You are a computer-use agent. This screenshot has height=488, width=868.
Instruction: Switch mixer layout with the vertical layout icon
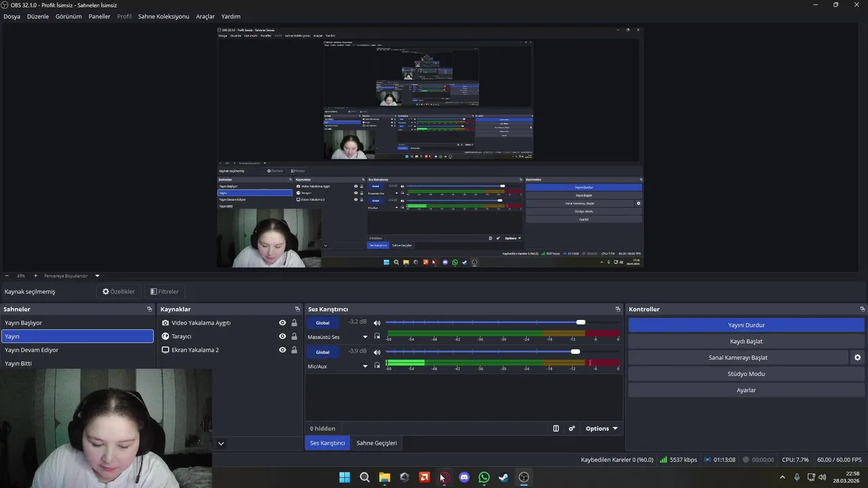556,428
